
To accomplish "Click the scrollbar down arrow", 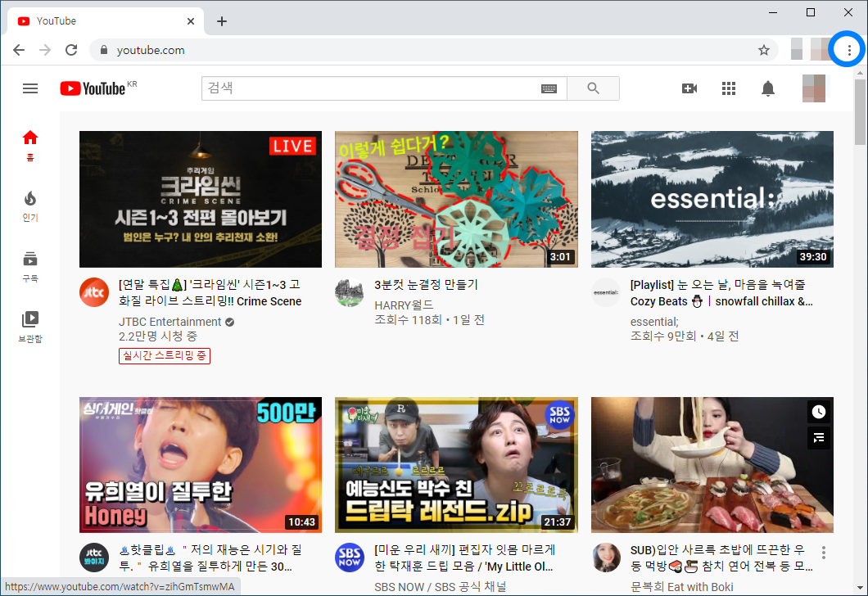I will (860, 588).
